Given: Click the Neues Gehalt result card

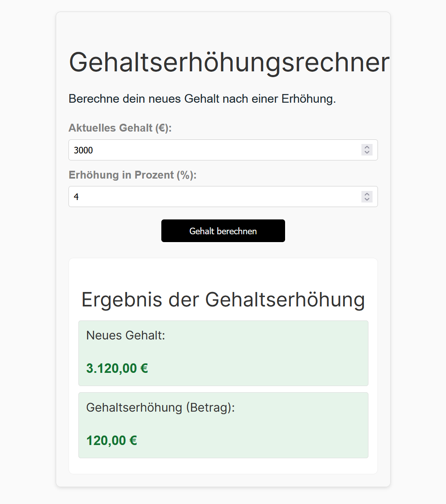Looking at the screenshot, I should pos(223,353).
